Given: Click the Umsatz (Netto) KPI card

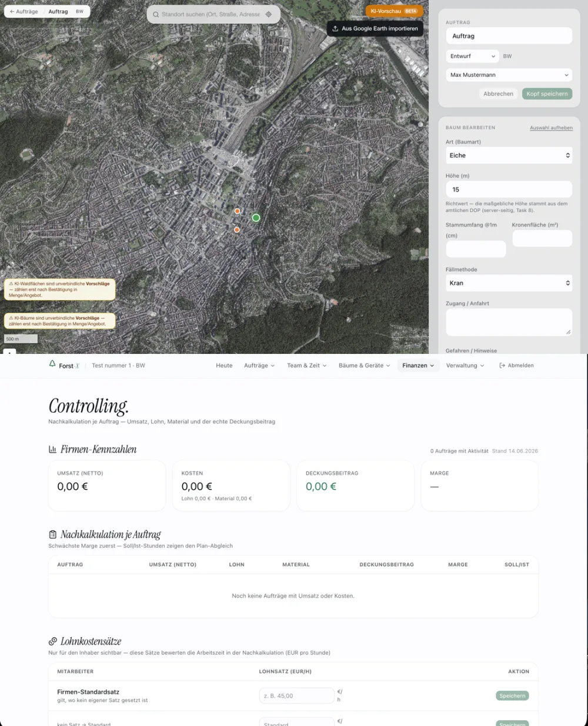Looking at the screenshot, I should pyautogui.click(x=107, y=486).
